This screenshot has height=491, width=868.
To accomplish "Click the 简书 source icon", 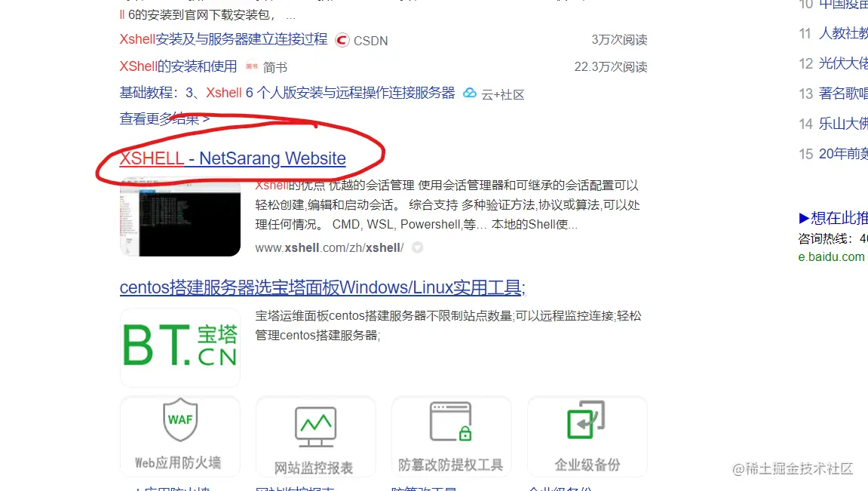I will 252,66.
